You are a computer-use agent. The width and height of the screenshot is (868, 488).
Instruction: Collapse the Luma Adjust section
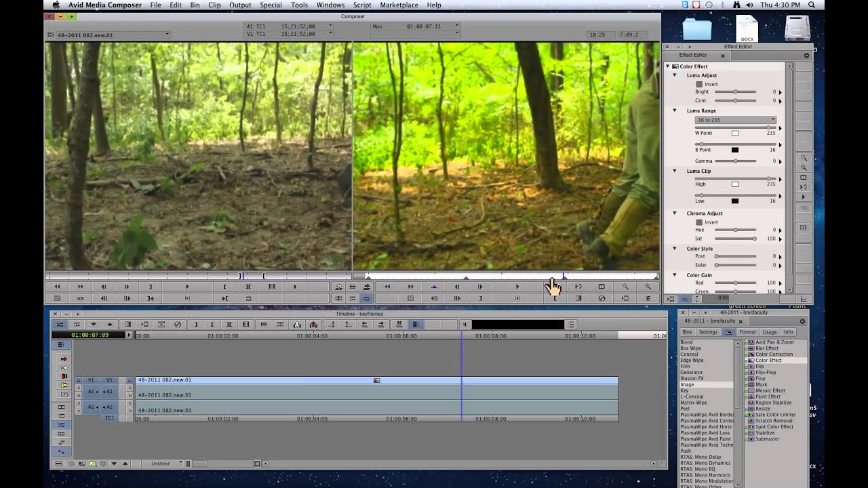coord(675,75)
